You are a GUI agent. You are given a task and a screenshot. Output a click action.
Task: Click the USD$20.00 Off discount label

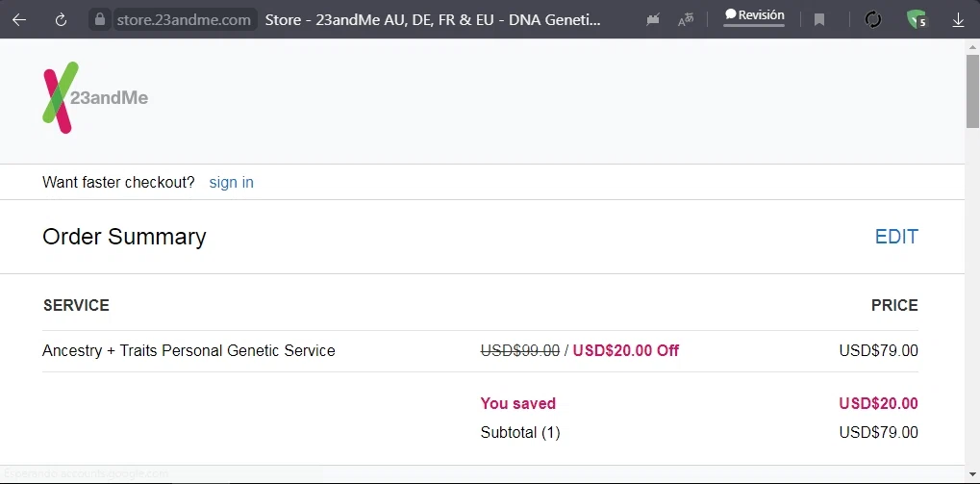point(625,351)
